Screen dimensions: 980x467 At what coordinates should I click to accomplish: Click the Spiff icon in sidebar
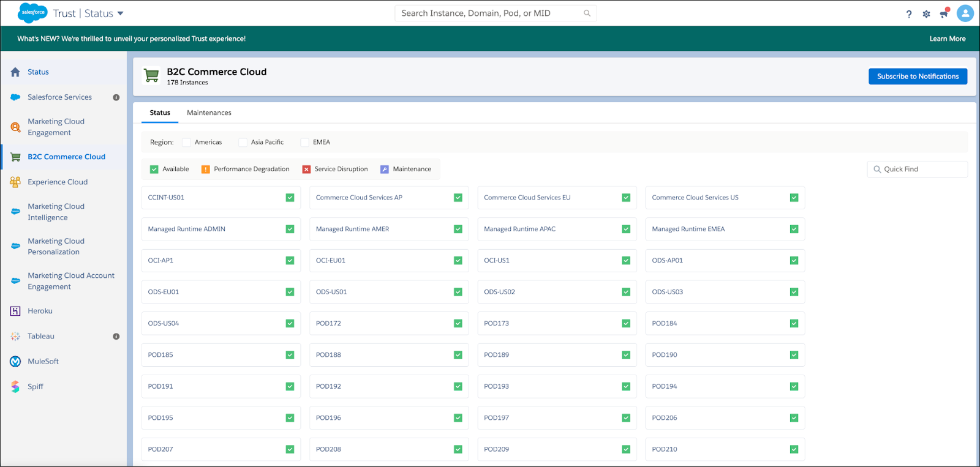click(15, 387)
